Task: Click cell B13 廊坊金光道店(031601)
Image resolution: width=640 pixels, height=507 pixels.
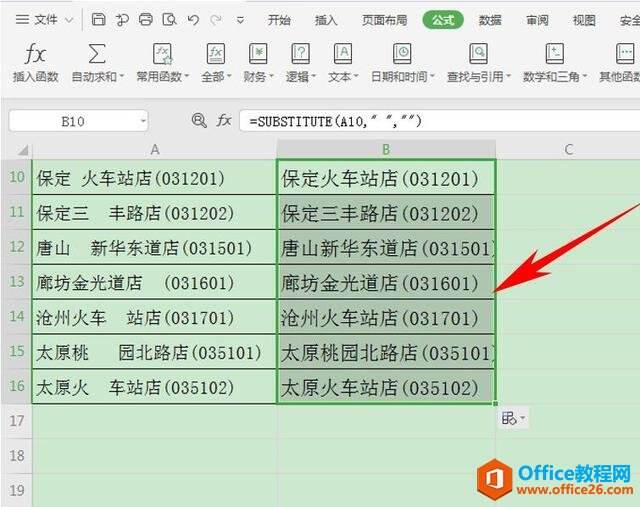Action: tap(386, 282)
